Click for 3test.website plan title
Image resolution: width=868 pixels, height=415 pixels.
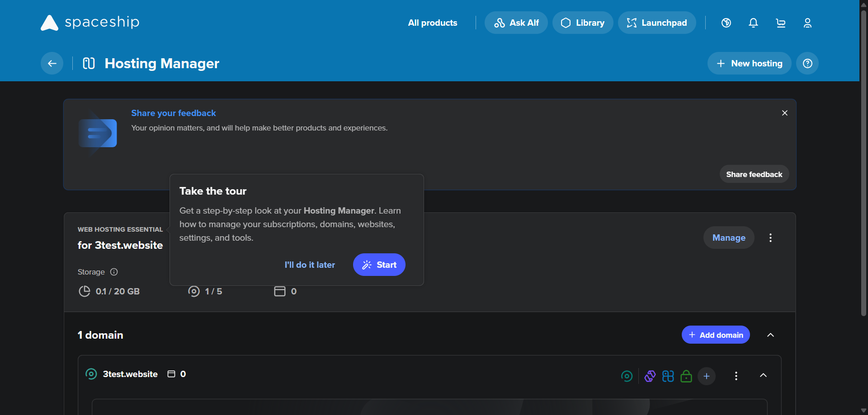click(x=120, y=245)
